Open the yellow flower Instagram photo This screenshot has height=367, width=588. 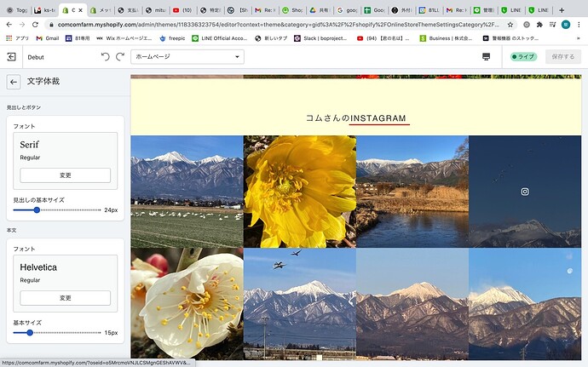300,192
